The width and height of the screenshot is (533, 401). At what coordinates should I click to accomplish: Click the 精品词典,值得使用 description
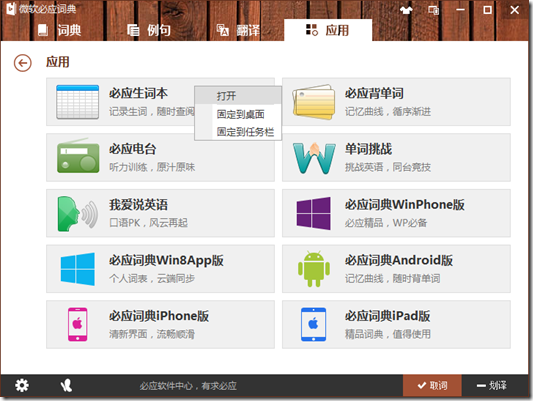388,334
